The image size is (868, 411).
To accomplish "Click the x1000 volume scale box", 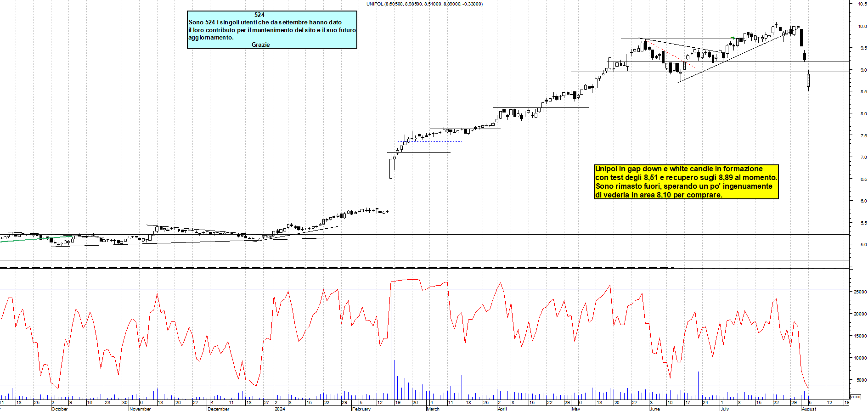I will pos(856,397).
